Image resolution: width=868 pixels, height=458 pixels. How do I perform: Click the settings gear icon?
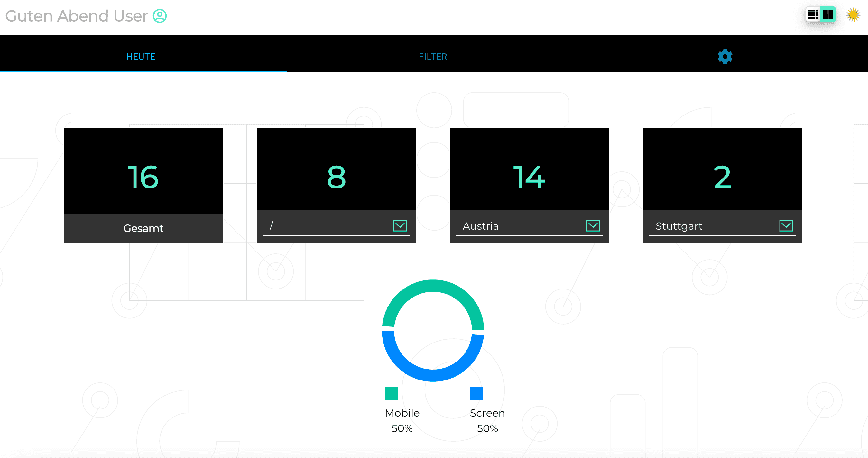click(725, 56)
